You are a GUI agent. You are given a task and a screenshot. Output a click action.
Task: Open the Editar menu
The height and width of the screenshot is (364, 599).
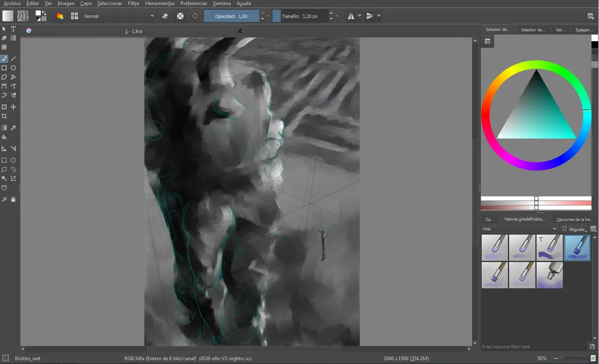pos(33,3)
